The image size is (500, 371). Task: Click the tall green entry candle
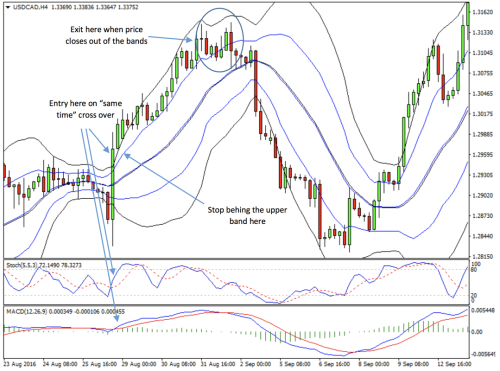(113, 184)
